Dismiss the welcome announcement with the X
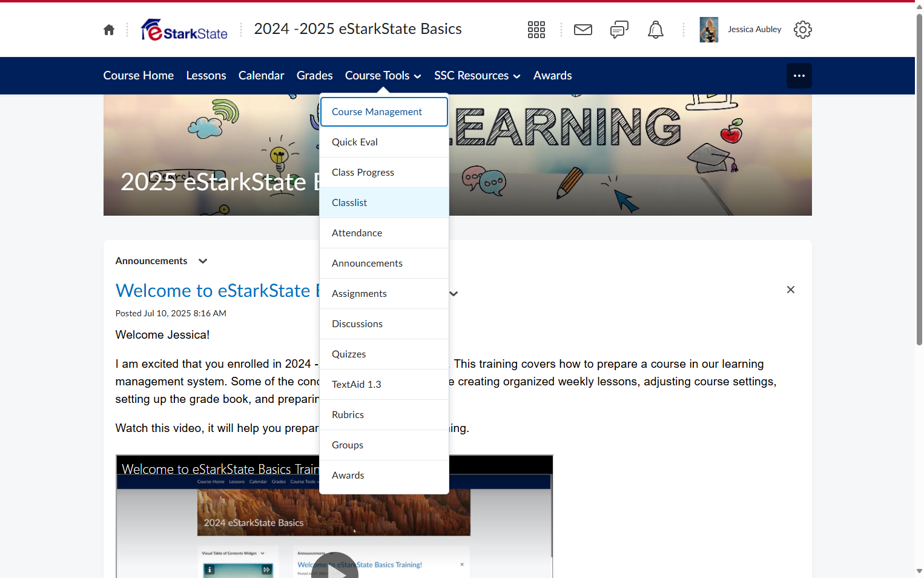The width and height of the screenshot is (924, 578). 791,290
